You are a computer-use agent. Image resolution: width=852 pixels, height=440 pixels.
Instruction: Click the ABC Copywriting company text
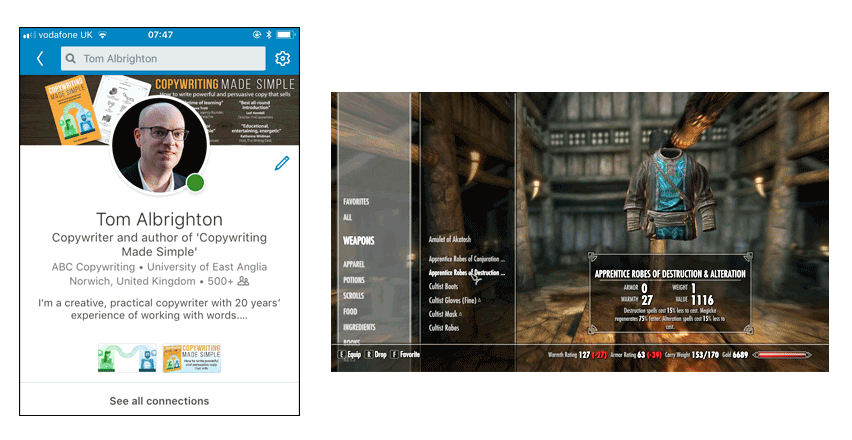point(93,267)
